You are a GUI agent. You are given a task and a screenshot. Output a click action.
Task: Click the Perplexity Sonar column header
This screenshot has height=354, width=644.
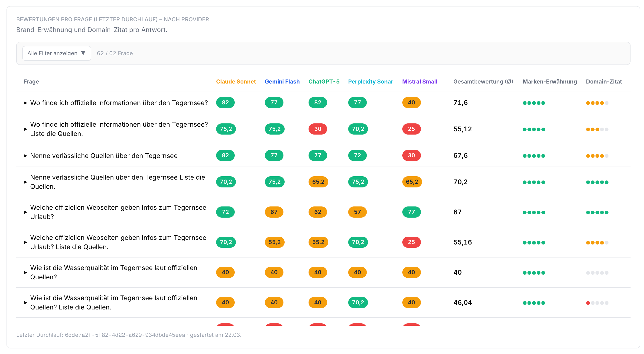click(370, 81)
